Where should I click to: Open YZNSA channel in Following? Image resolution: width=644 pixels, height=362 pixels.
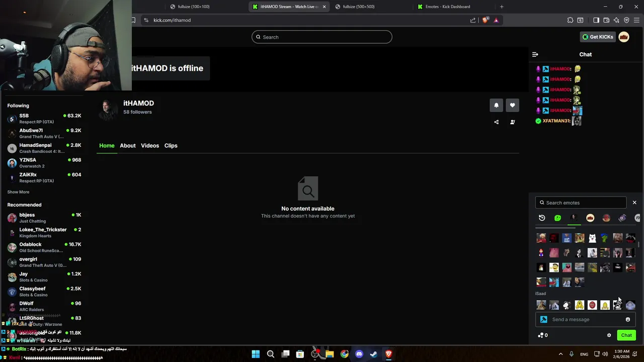pos(44,163)
